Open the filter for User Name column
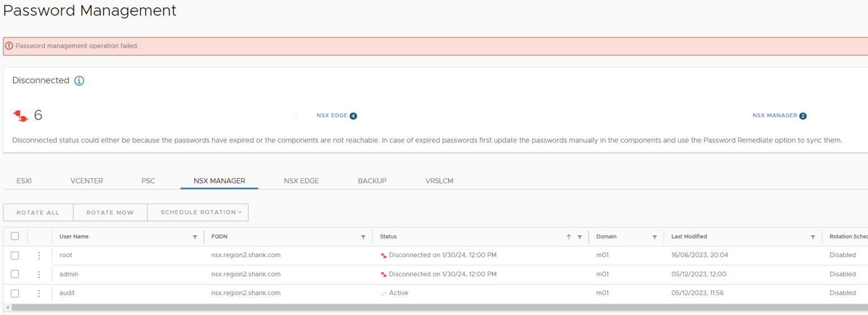 click(x=195, y=237)
